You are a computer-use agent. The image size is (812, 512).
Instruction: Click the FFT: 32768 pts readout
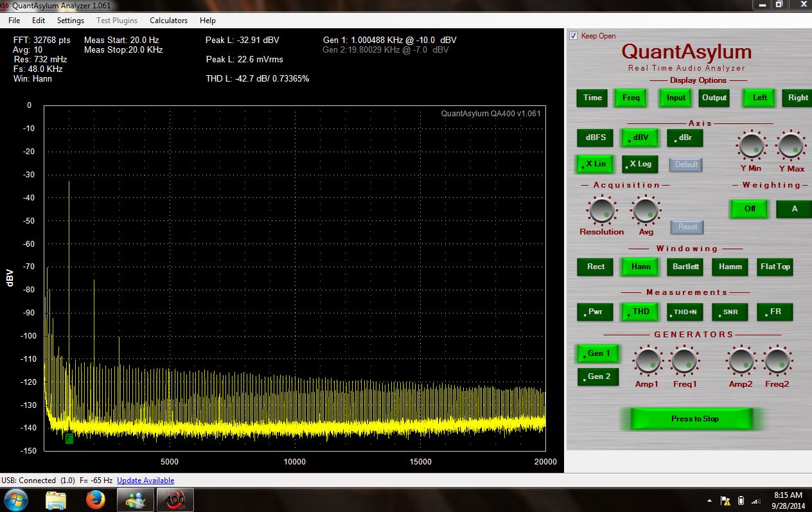pyautogui.click(x=42, y=40)
